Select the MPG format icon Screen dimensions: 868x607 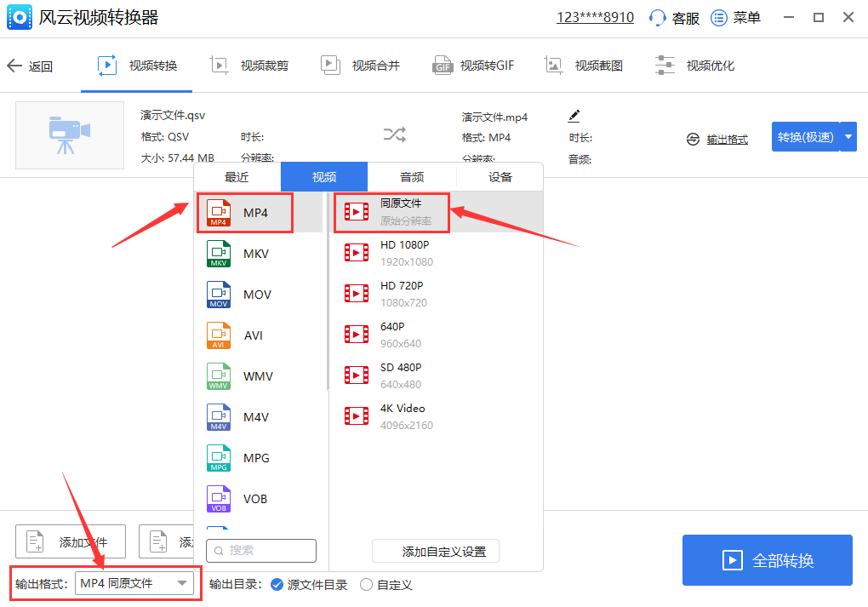(219, 458)
